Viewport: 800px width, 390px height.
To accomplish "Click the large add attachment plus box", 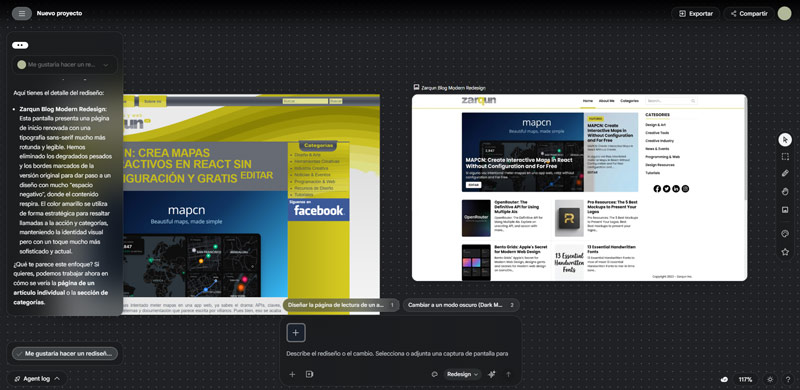I will point(296,333).
